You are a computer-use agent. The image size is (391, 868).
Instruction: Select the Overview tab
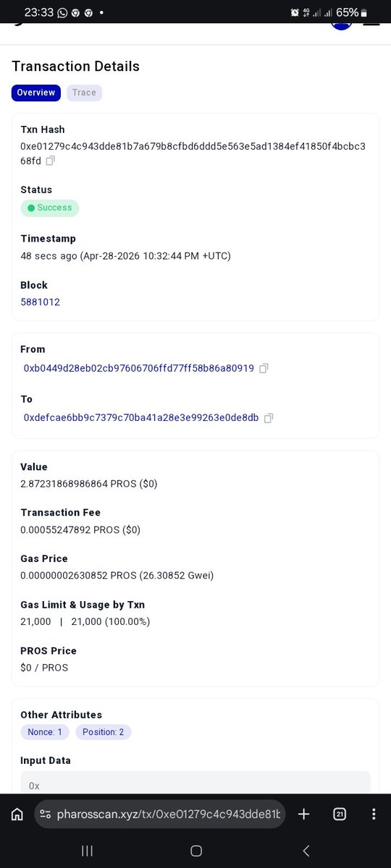(x=36, y=93)
